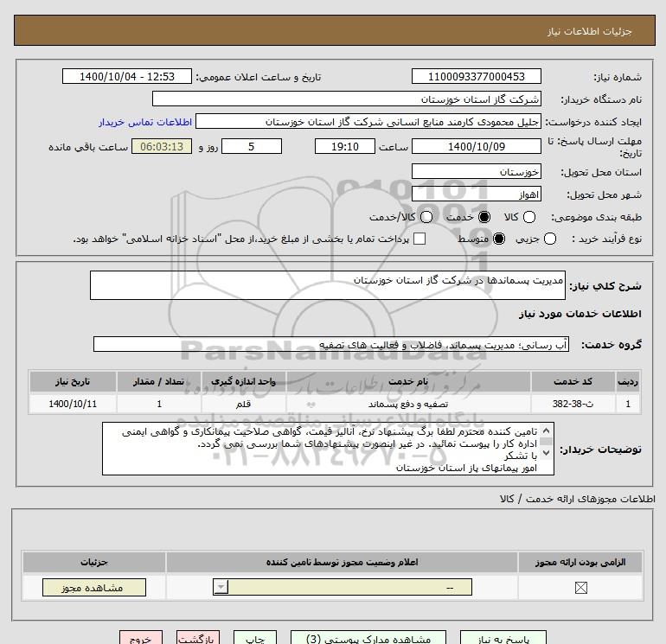Viewport: 666px width, 644px height.
Task: Select the کالا/خدمت radio button
Action: (426, 217)
